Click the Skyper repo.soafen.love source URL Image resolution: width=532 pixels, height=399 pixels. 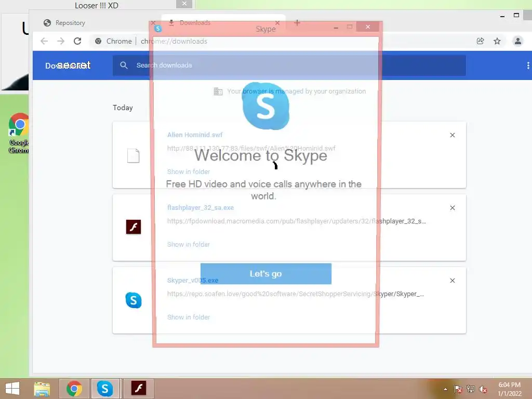(296, 294)
